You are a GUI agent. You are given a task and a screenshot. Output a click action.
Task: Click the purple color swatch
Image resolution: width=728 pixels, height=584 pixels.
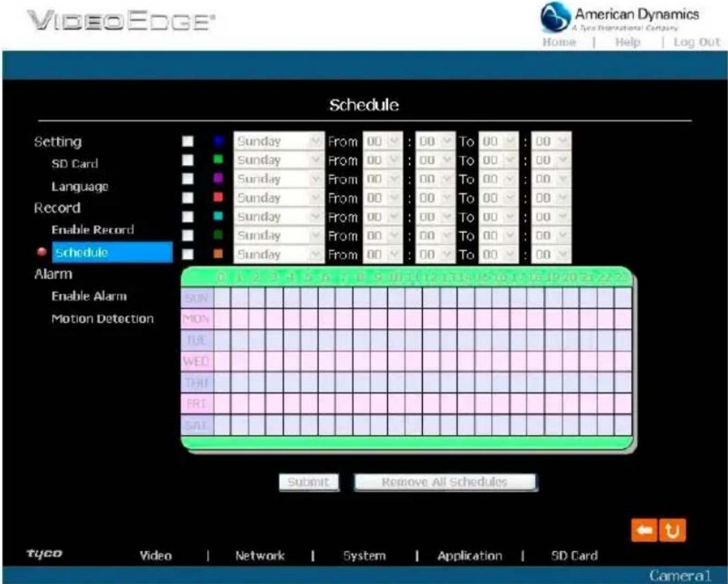coord(218,178)
